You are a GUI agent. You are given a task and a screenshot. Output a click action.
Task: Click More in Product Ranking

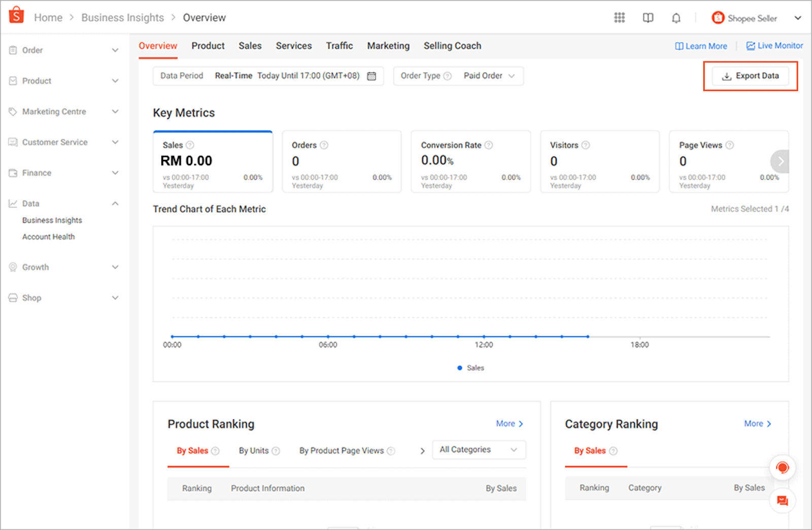click(x=510, y=423)
